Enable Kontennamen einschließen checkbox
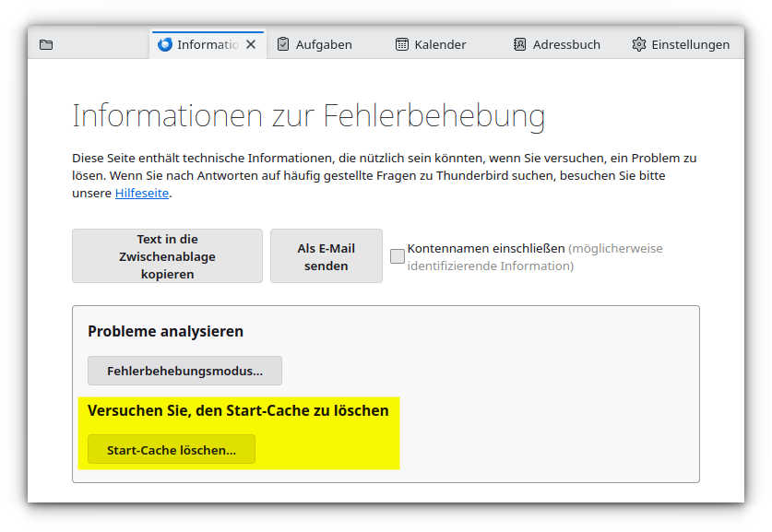 click(398, 256)
